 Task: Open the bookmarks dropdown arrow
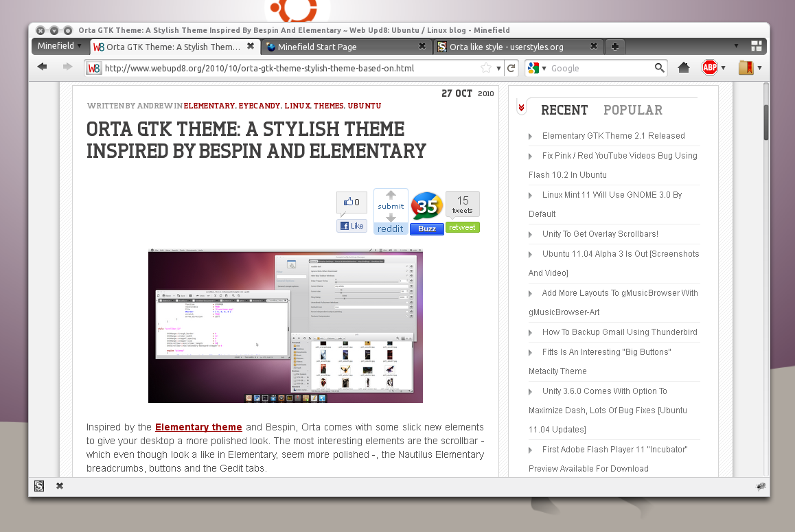(x=759, y=67)
